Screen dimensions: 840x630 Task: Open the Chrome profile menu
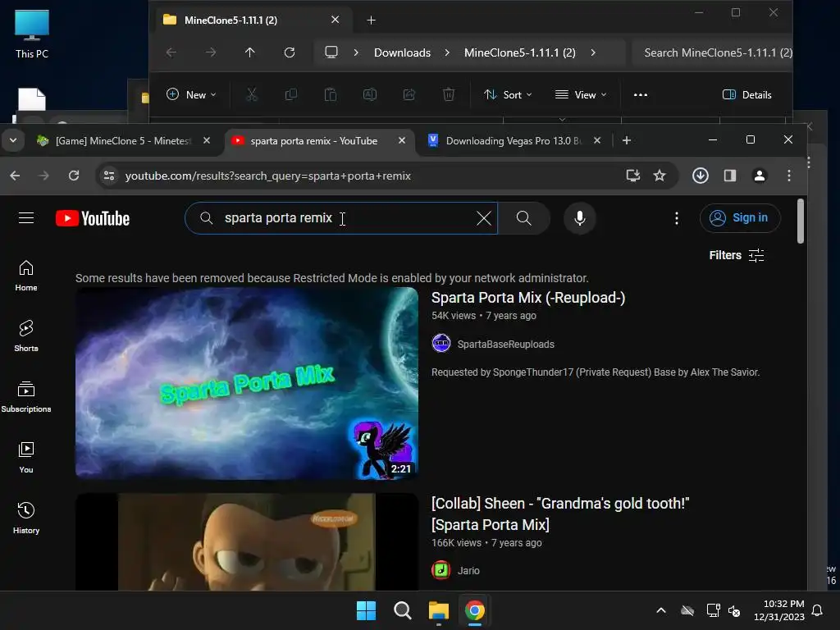pos(759,176)
